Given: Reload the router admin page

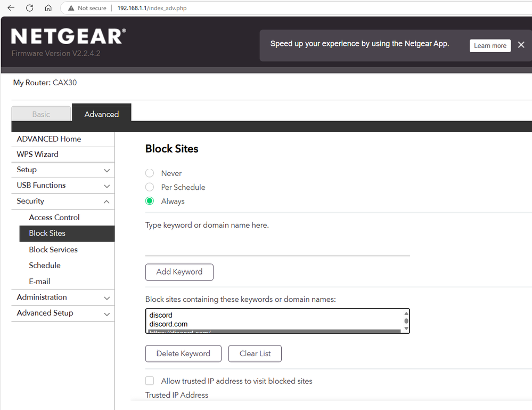Looking at the screenshot, I should click(x=30, y=8).
